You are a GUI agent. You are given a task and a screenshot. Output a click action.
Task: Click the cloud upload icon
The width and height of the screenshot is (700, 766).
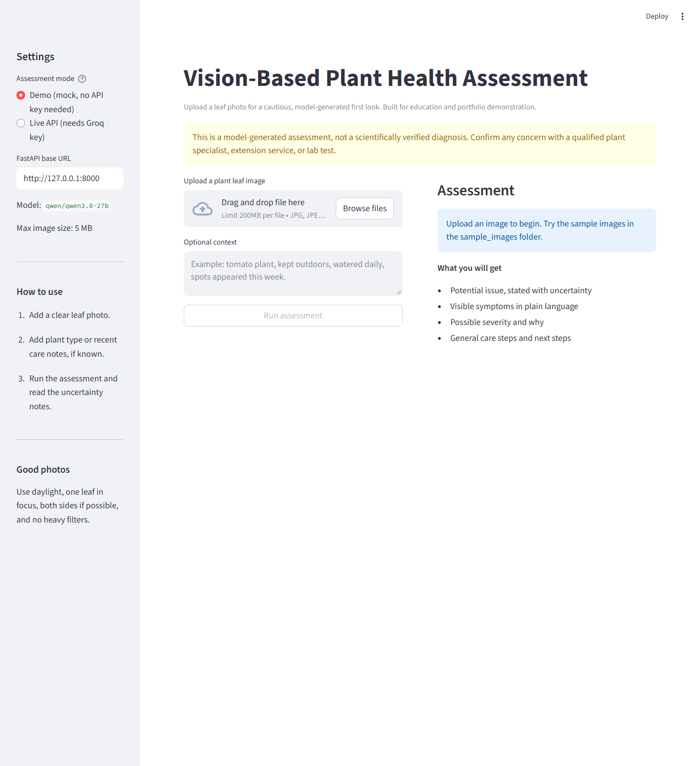[x=202, y=208]
